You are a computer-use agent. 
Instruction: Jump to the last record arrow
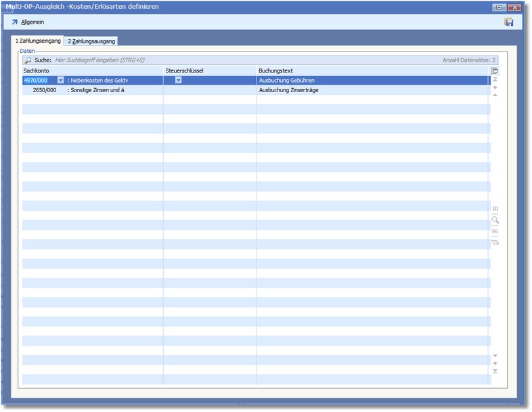pyautogui.click(x=495, y=371)
